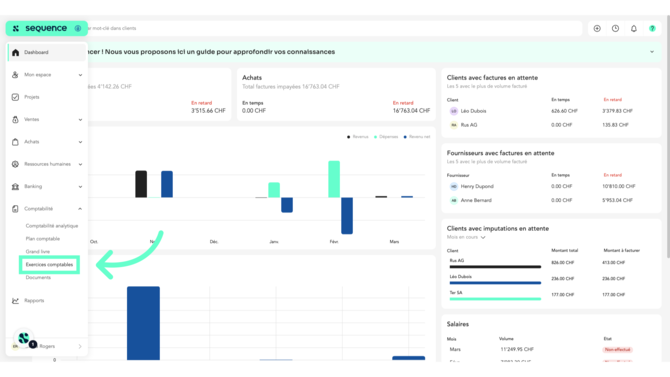Image resolution: width=670 pixels, height=377 pixels.
Task: Open Plan comptable submenu item
Action: pyautogui.click(x=43, y=239)
